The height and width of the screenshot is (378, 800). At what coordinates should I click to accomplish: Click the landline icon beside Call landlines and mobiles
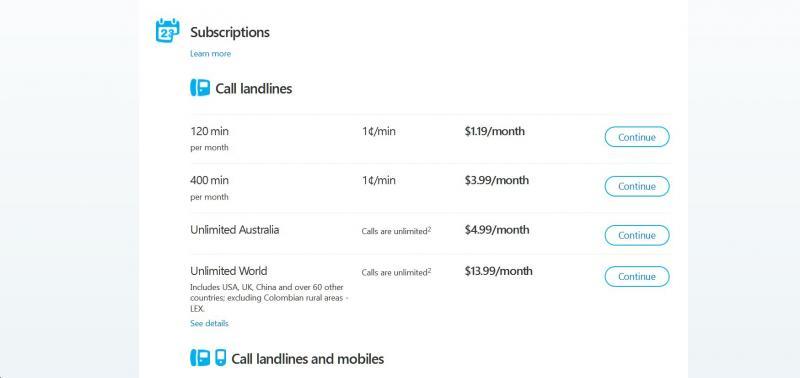[200, 358]
